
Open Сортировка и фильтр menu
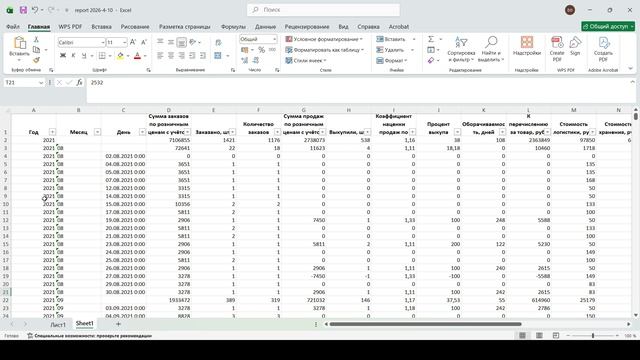pos(461,49)
